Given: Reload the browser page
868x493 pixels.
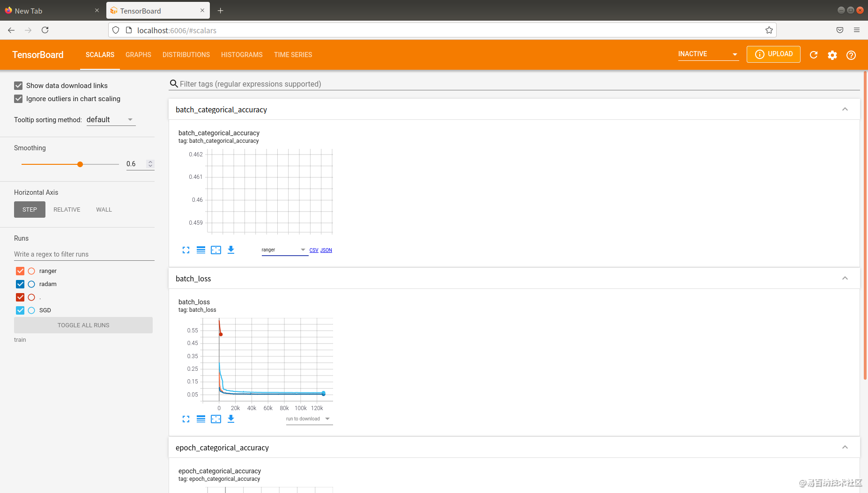Looking at the screenshot, I should point(45,30).
